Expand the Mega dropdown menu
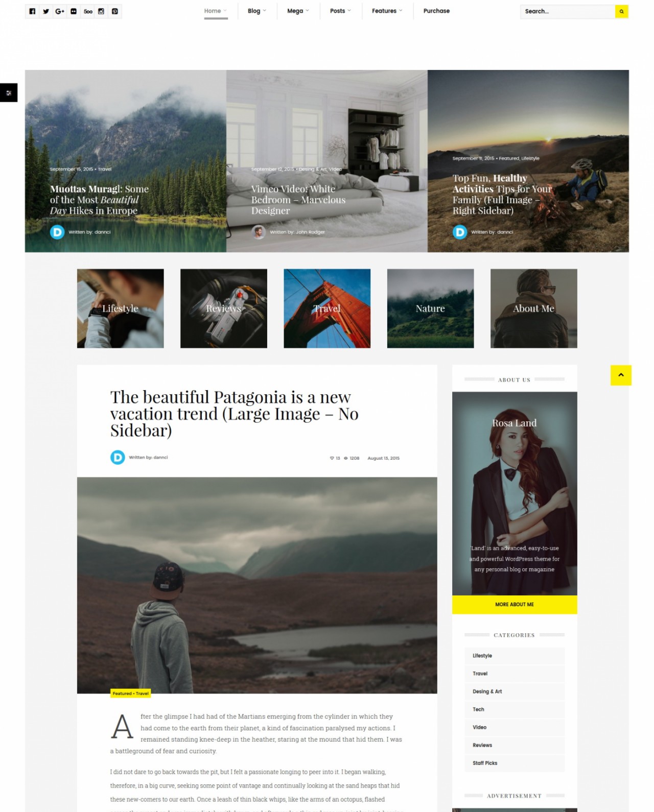 (x=298, y=11)
